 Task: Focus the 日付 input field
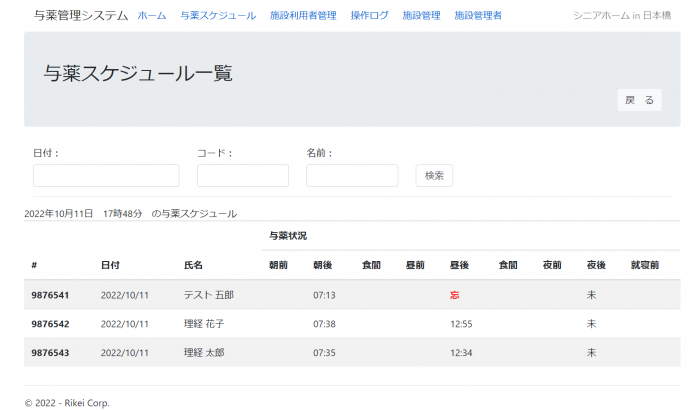[x=106, y=176]
